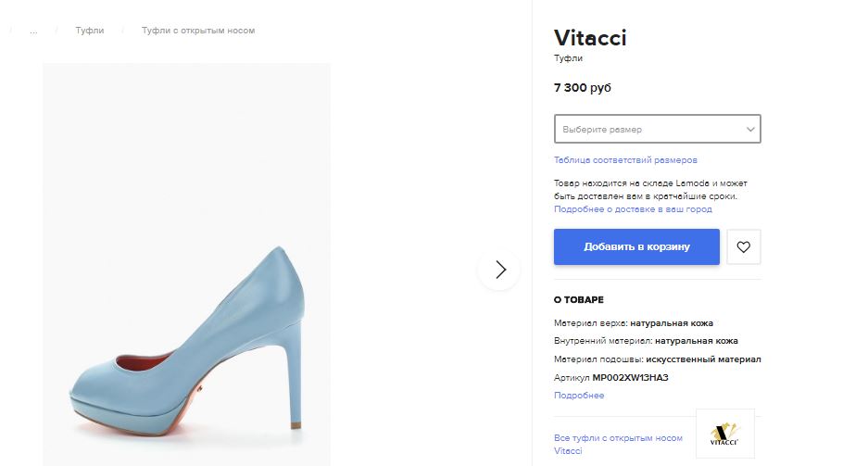The height and width of the screenshot is (466, 868).
Task: Click the Vitacci brand logo
Action: coord(724,432)
